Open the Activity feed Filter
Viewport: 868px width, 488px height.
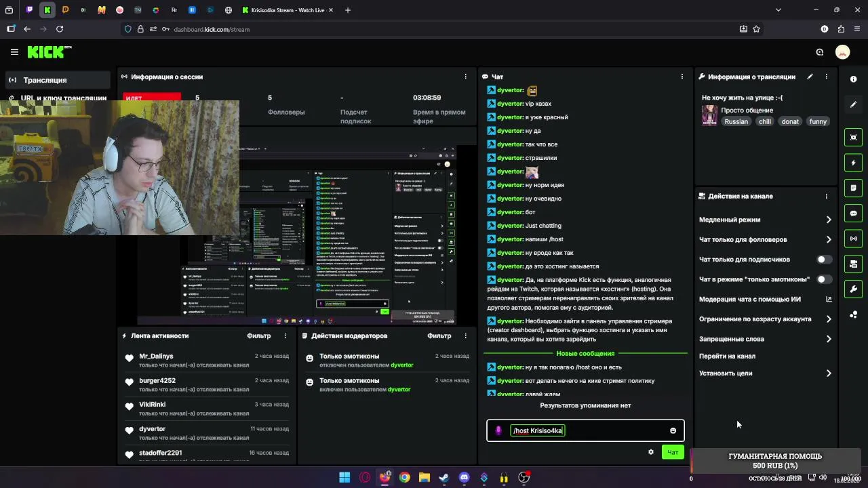point(258,335)
